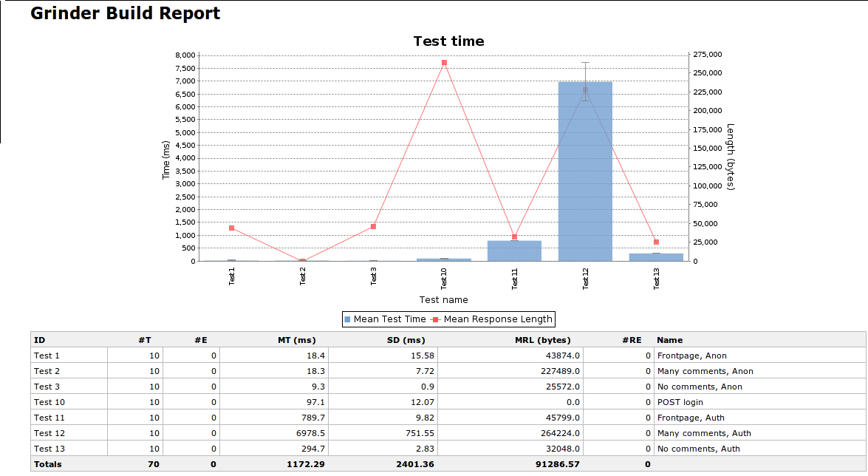Click the red data point above Test 3
This screenshot has height=476, width=868.
point(373,227)
